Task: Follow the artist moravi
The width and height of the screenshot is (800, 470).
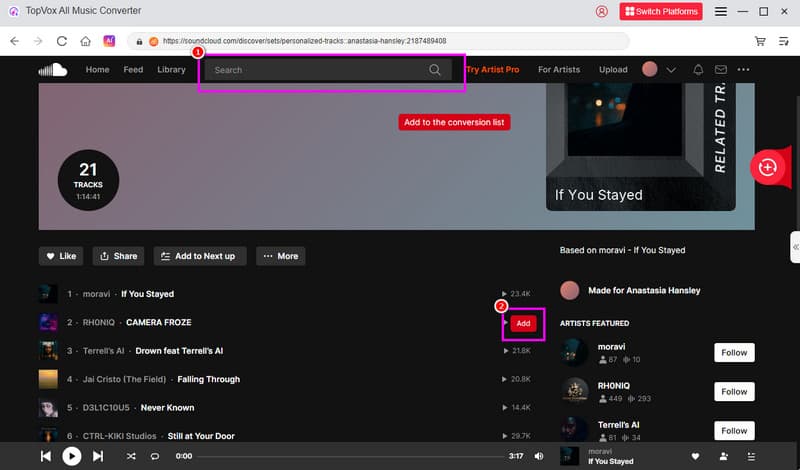Action: point(734,353)
